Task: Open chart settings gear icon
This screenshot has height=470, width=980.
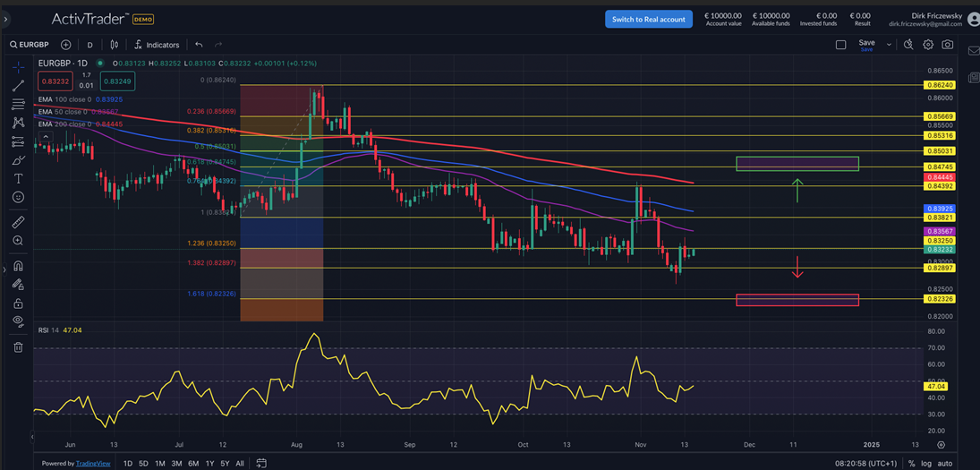Action: [x=928, y=45]
